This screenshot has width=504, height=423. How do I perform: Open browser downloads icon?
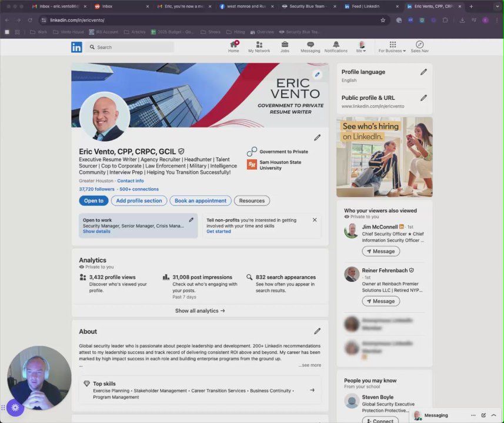(462, 20)
